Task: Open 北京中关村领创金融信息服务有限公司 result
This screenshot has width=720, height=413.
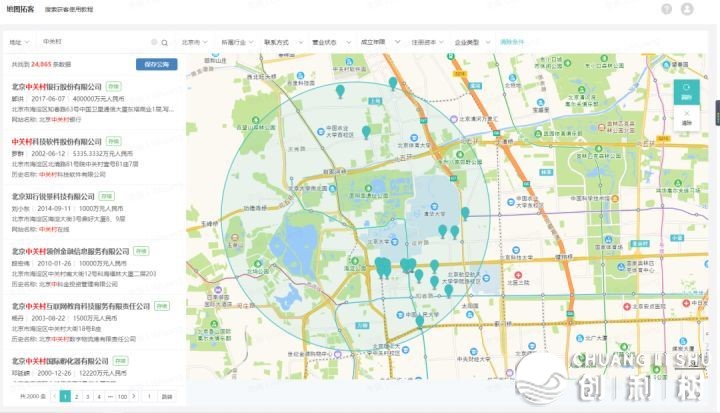Action: (70, 251)
